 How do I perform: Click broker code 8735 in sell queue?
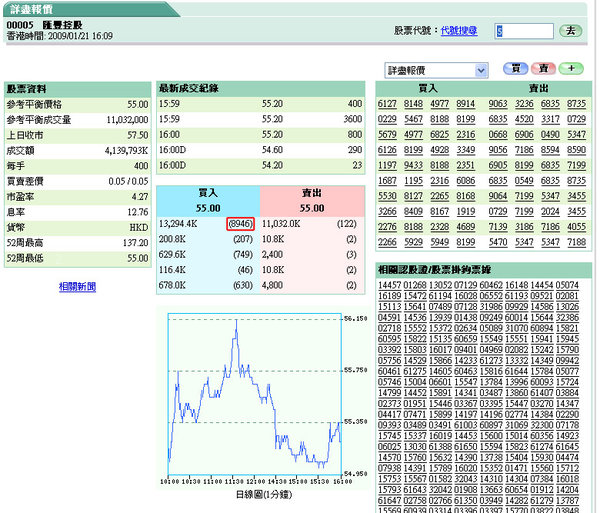click(x=576, y=104)
